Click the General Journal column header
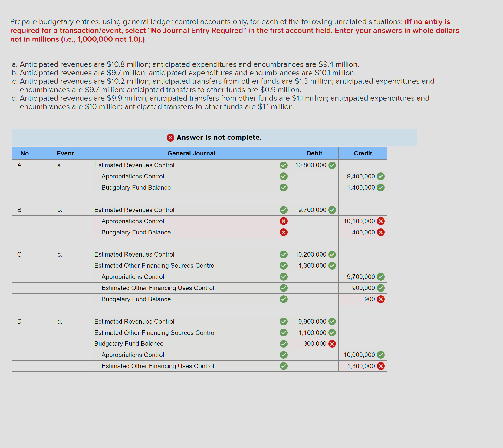 191,153
